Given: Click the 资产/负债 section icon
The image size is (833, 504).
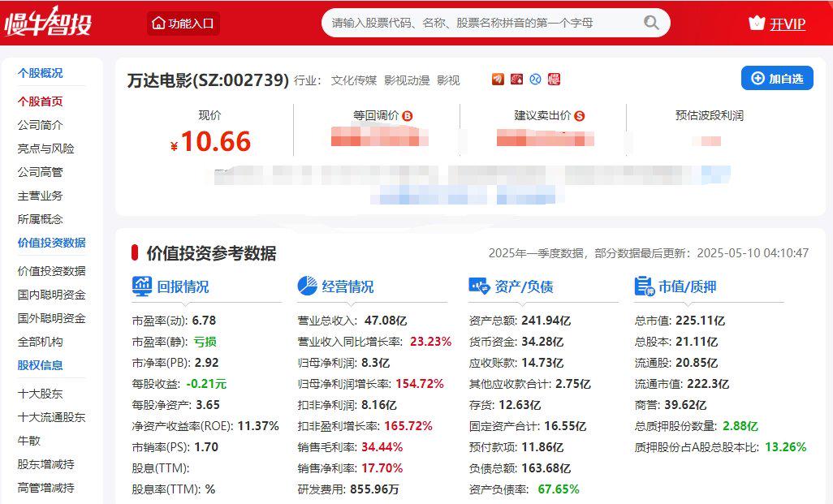Looking at the screenshot, I should click(x=479, y=286).
